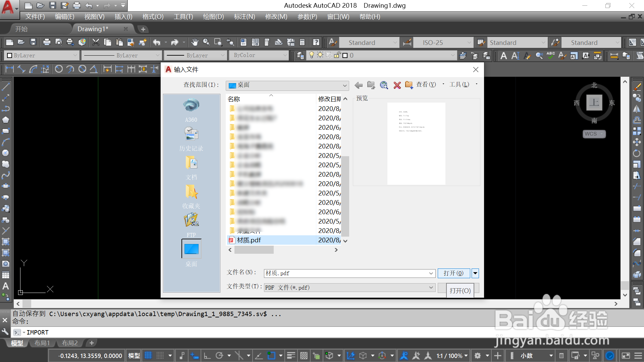Toggle transparency display in the status bar
This screenshot has width=644, height=362.
(x=304, y=356)
